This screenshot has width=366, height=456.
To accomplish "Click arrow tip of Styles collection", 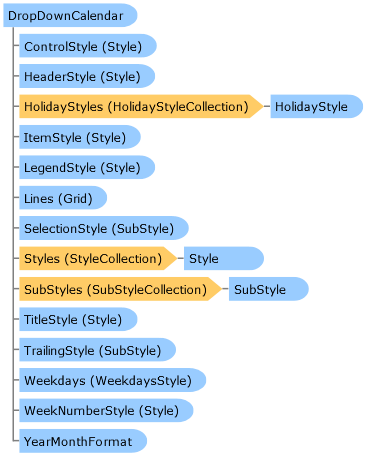I will click(x=171, y=258).
